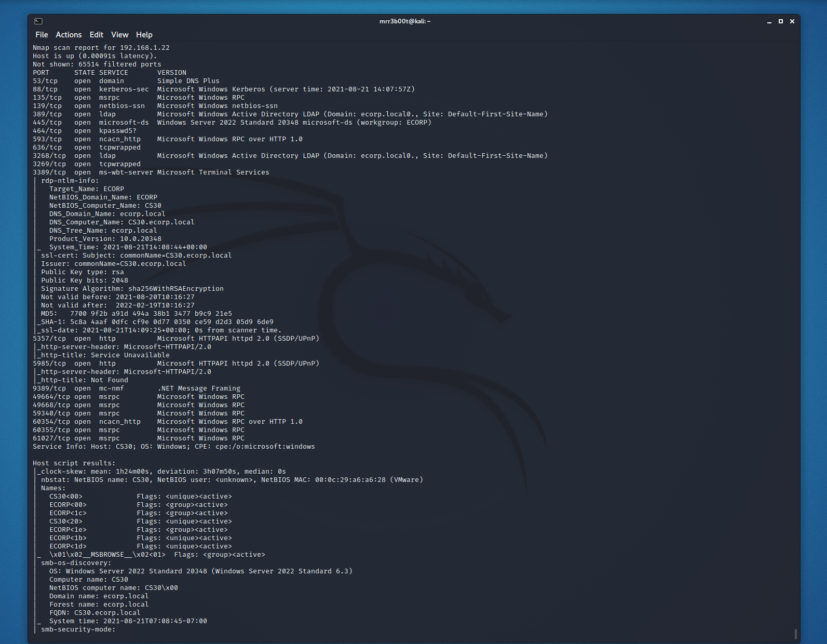This screenshot has width=827, height=644.
Task: Click 'http-title: Service Unavailable' line
Action: click(103, 355)
